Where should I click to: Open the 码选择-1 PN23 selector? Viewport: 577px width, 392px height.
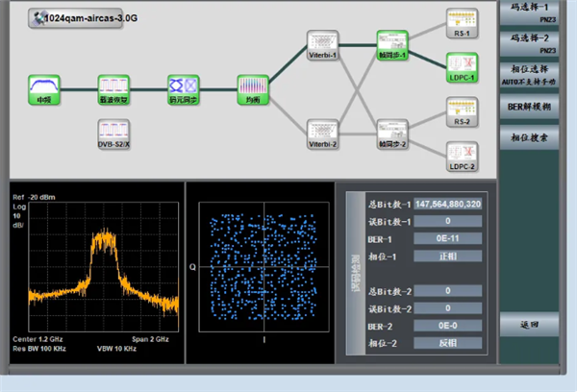[537, 13]
